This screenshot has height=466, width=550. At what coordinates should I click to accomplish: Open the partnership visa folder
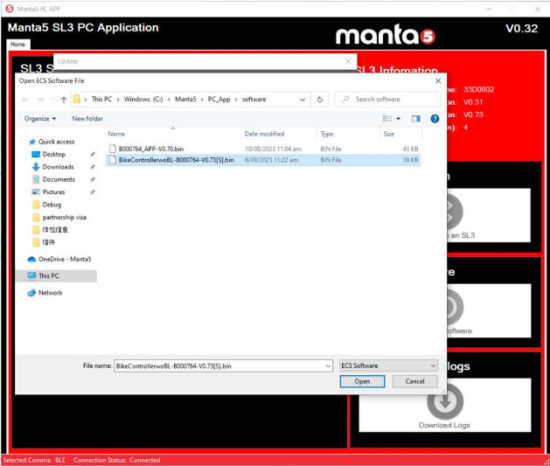pos(64,217)
